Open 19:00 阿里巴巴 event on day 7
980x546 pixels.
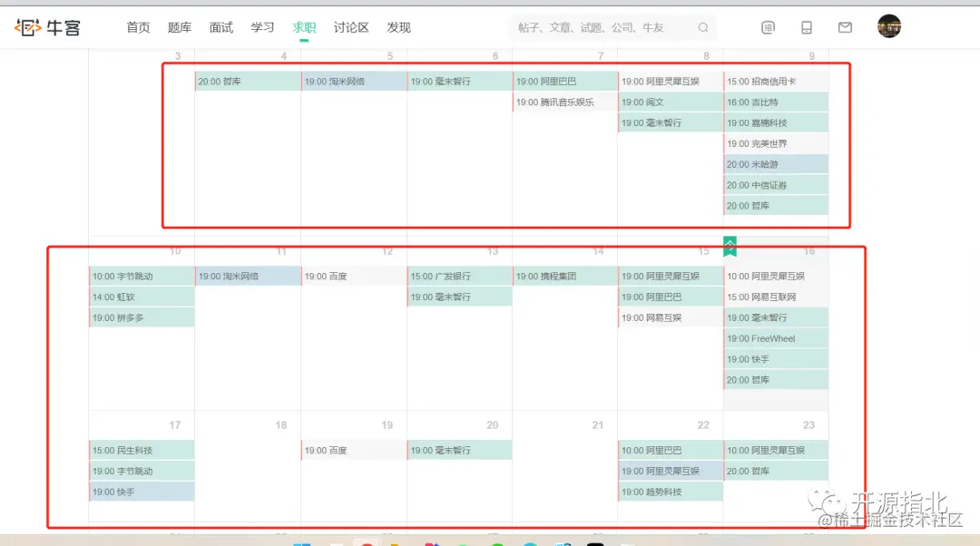[x=565, y=82]
